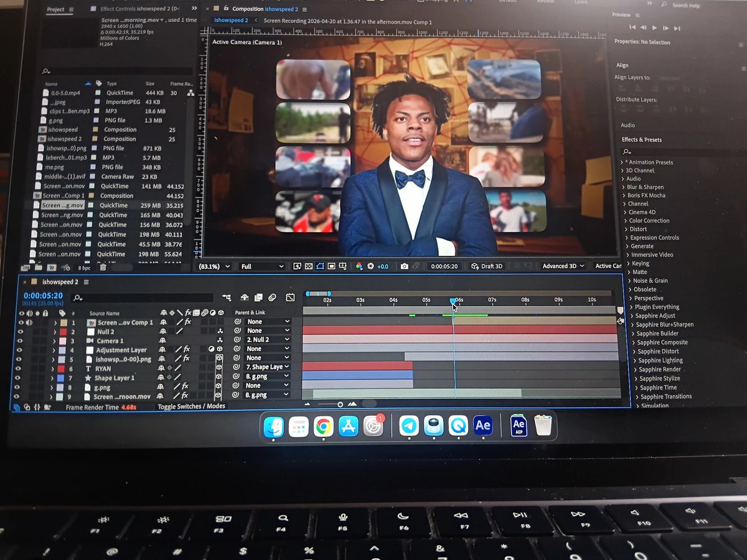The image size is (747, 560).
Task: Hide the RYAN text layer eye
Action: (x=19, y=368)
